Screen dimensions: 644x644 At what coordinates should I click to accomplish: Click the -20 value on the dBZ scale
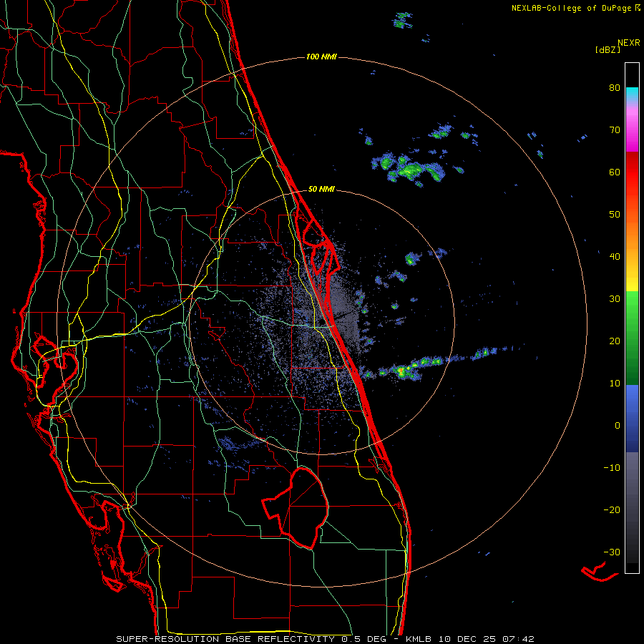tap(612, 510)
